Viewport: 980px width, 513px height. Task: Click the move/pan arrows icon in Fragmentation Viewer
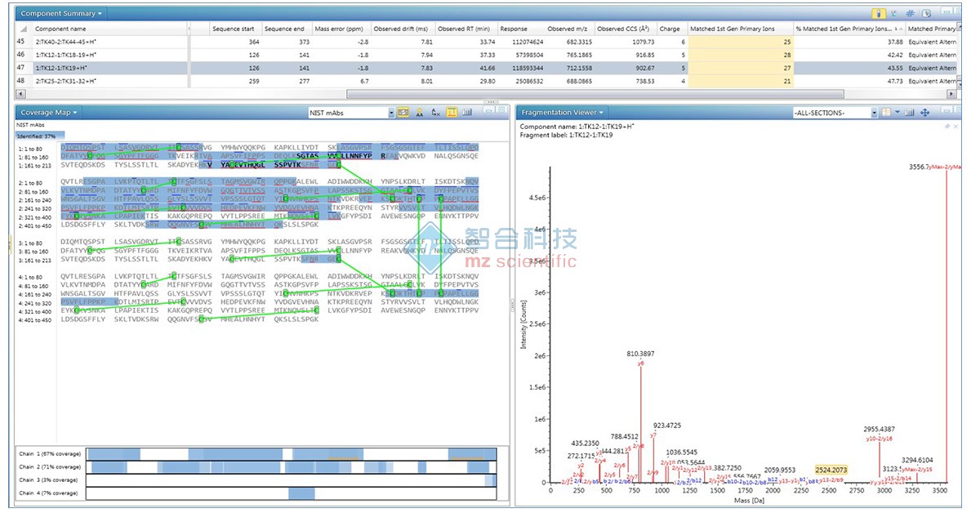[x=925, y=113]
